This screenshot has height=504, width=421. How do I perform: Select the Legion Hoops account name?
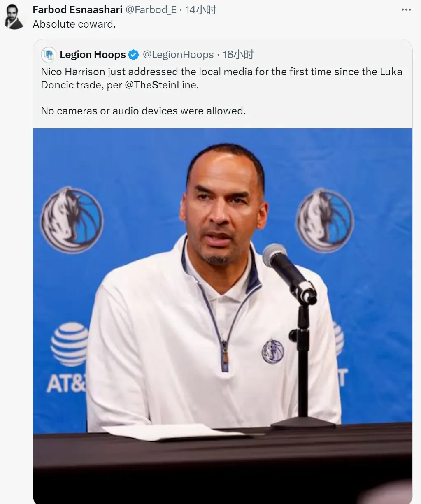[93, 55]
